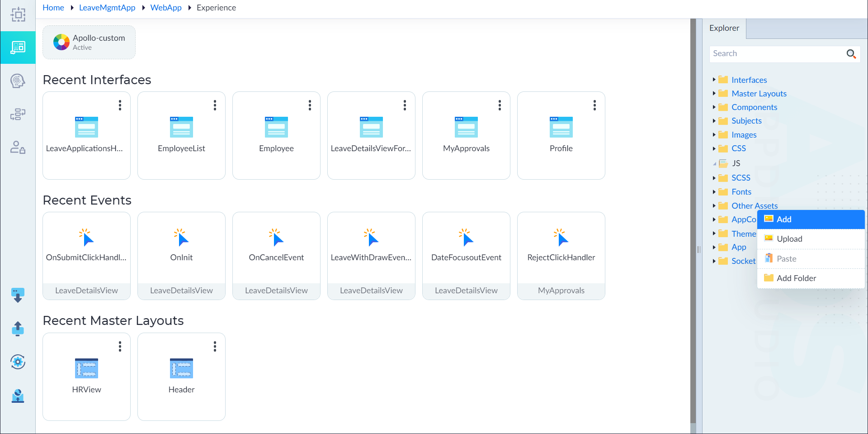Open the AI brain icon in sidebar
The image size is (868, 434).
click(18, 81)
